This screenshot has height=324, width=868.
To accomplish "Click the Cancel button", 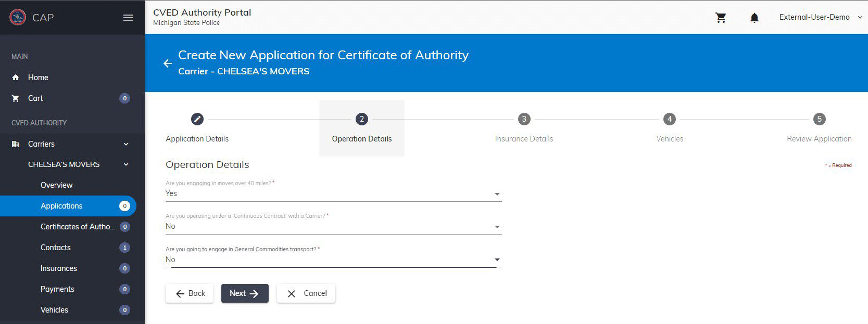I will [x=306, y=293].
